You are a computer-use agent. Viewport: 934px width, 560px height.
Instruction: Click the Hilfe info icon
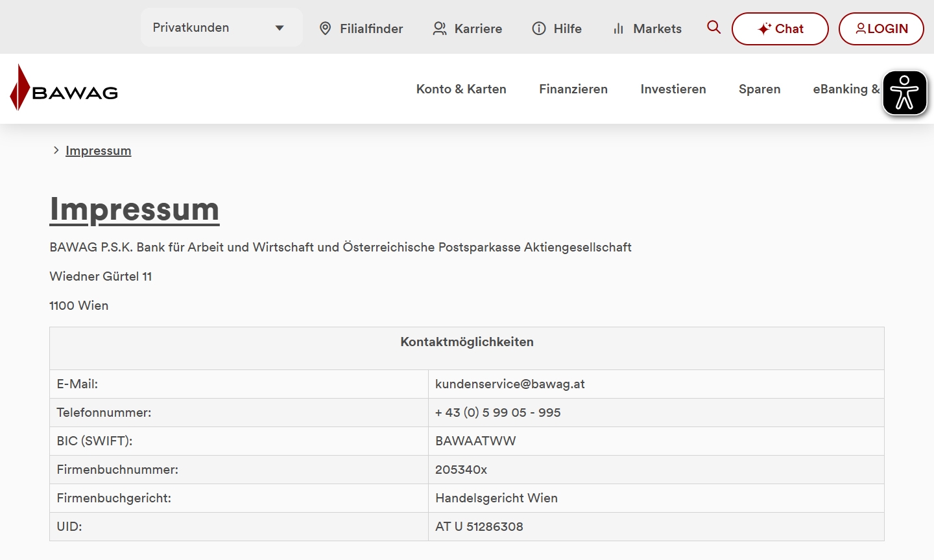pos(539,29)
